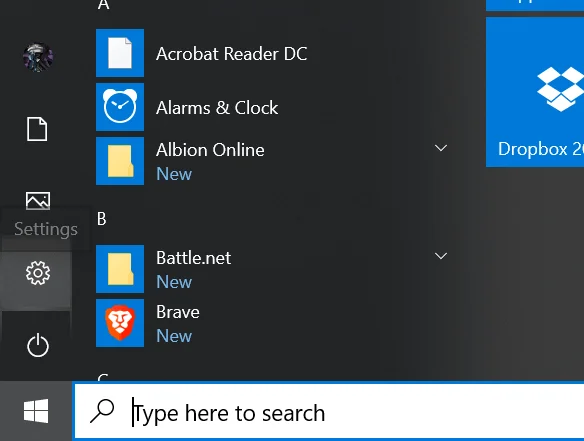Screen dimensions: 584x441
Task: Expand the Albion Online folder chevron
Action: pos(441,148)
